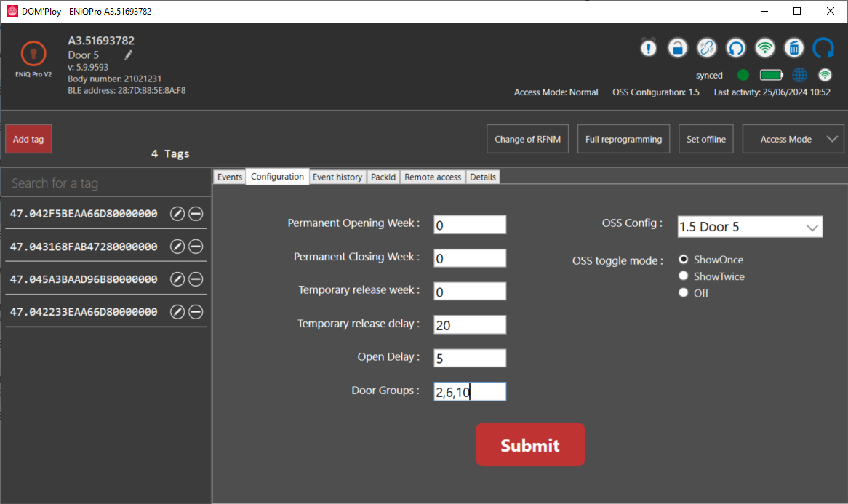Open the Remote access tab
848x504 pixels.
coord(433,177)
